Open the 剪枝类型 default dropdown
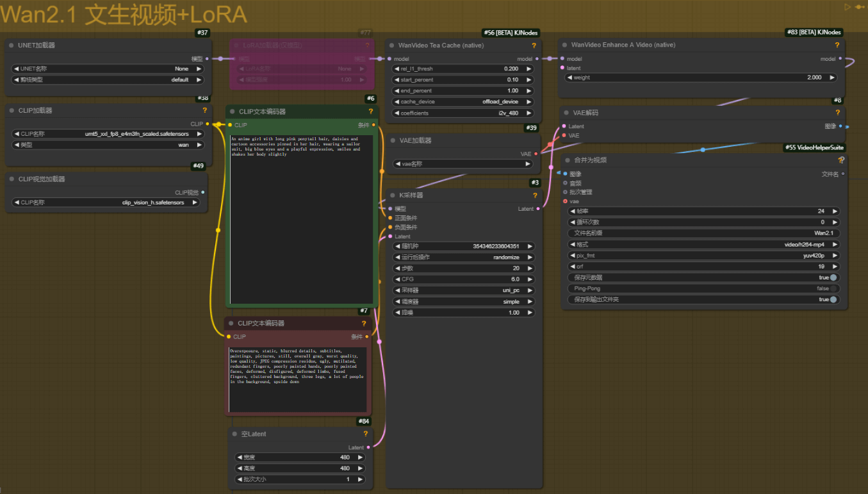The image size is (868, 494). (x=108, y=80)
